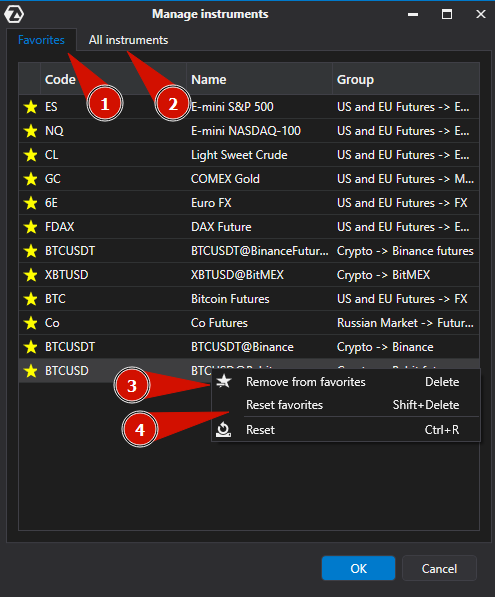Click Crypto -> Binance group cell
495x597 pixels.
tap(406, 347)
